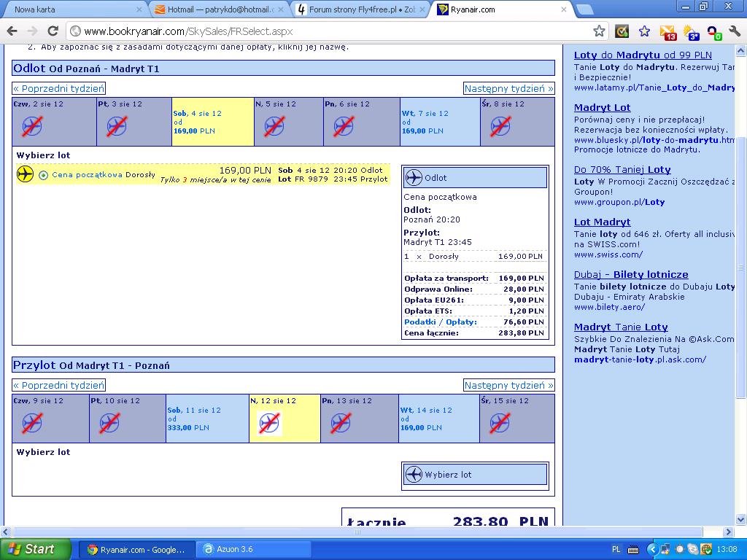Open Następny tydzień for the outbound flight
The height and width of the screenshot is (560, 747).
point(508,88)
